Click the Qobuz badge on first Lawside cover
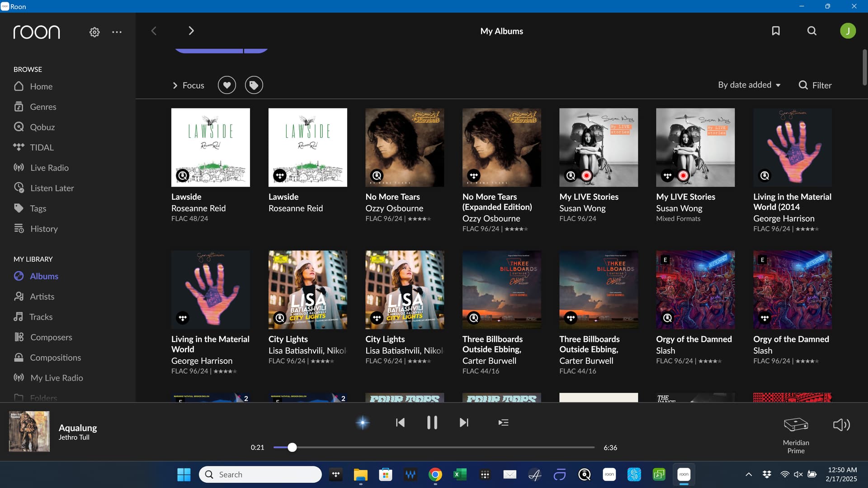 183,175
